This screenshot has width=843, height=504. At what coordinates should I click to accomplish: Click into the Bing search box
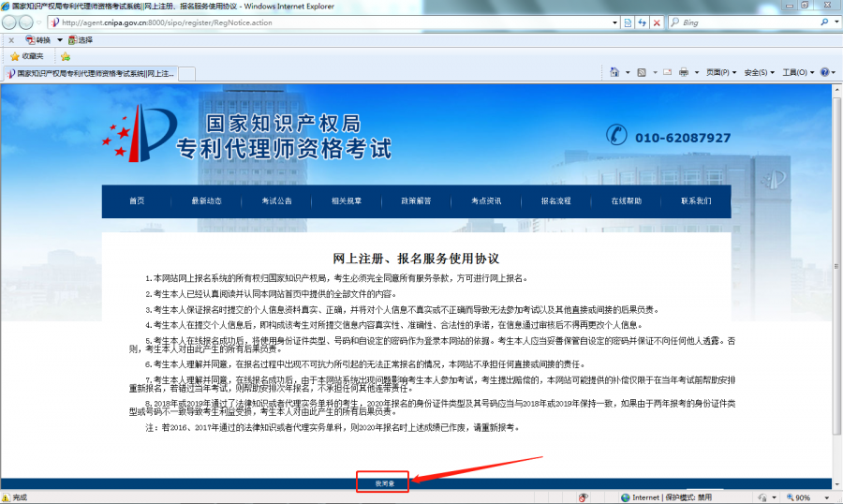(747, 22)
